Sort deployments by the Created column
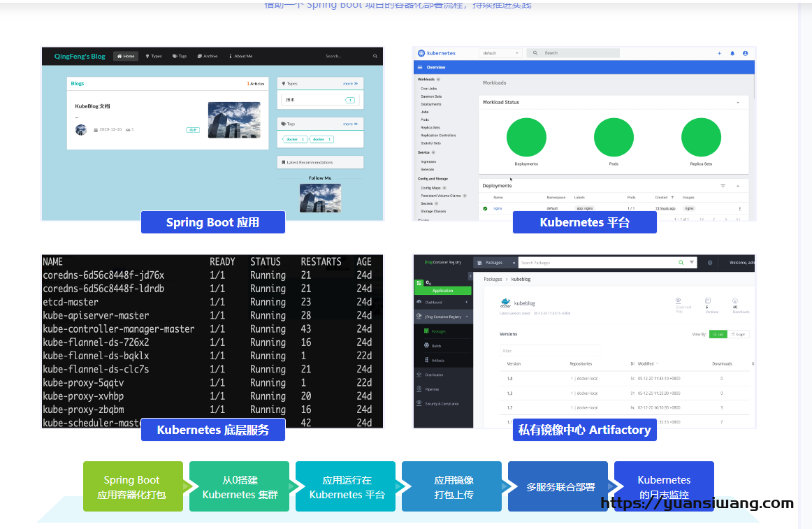The image size is (812, 529). [665, 197]
